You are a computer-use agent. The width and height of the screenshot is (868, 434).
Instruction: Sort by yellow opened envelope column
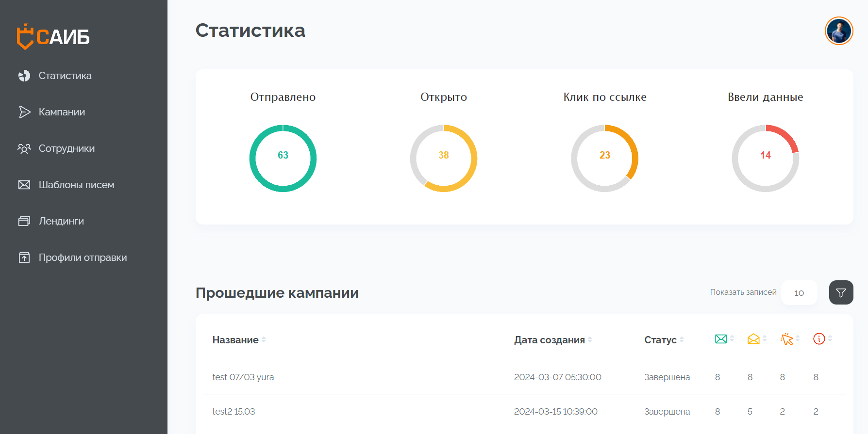753,339
